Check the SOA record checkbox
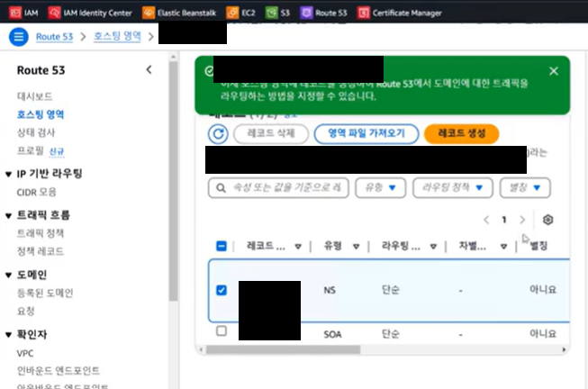This screenshot has height=389, width=588. (222, 330)
